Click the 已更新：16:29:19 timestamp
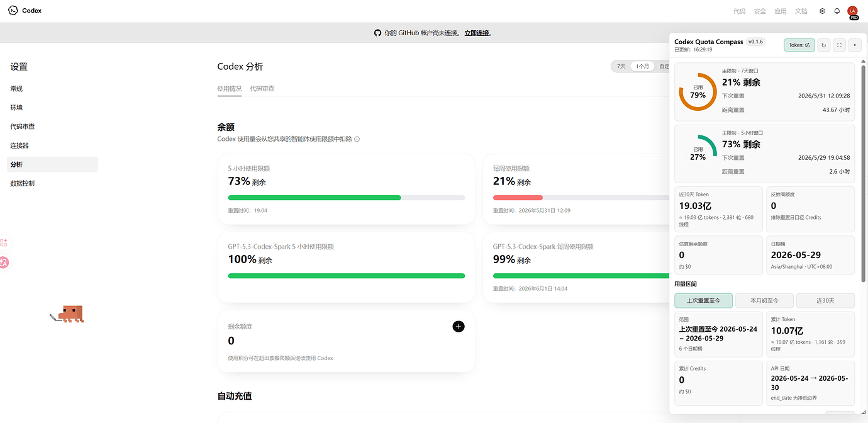 pos(693,49)
